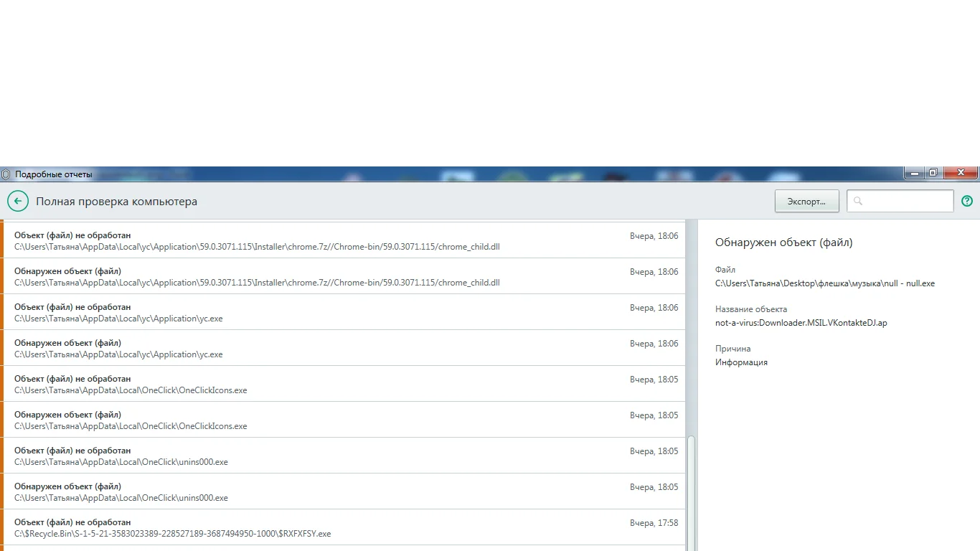Select the 'не обработан' row for OneClickIcons.exe

pos(343,384)
